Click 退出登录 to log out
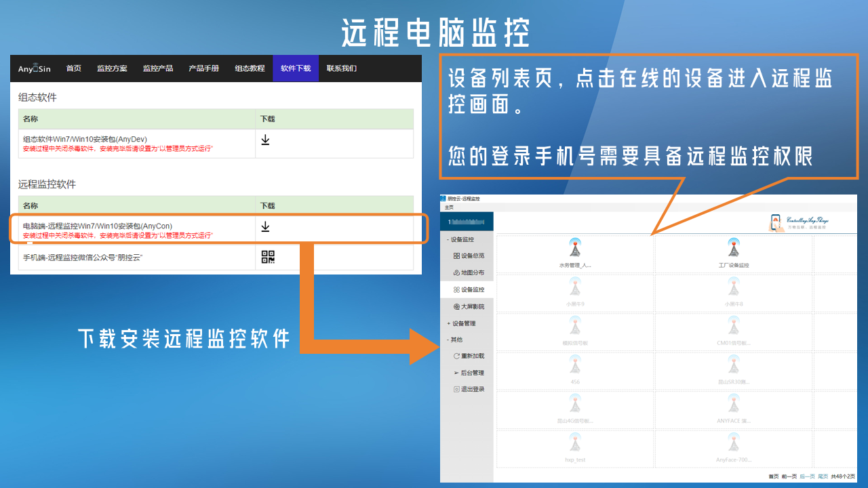This screenshot has width=868, height=488. 472,389
